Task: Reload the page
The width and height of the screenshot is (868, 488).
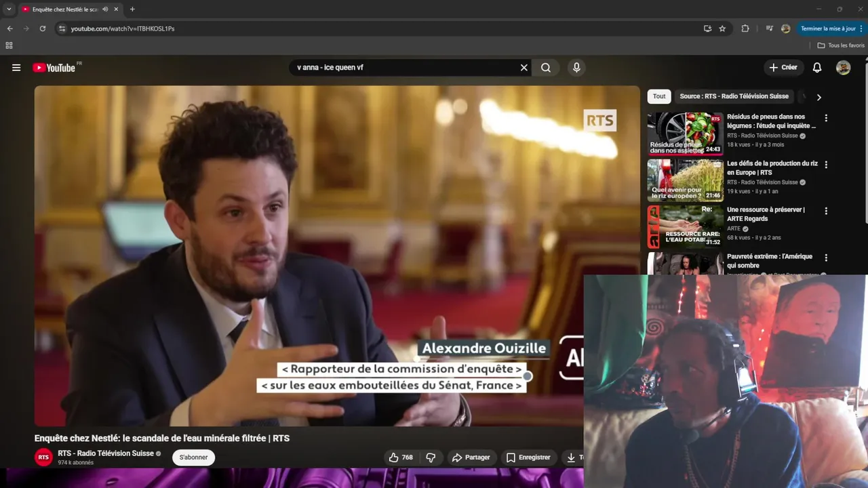Action: coord(42,28)
